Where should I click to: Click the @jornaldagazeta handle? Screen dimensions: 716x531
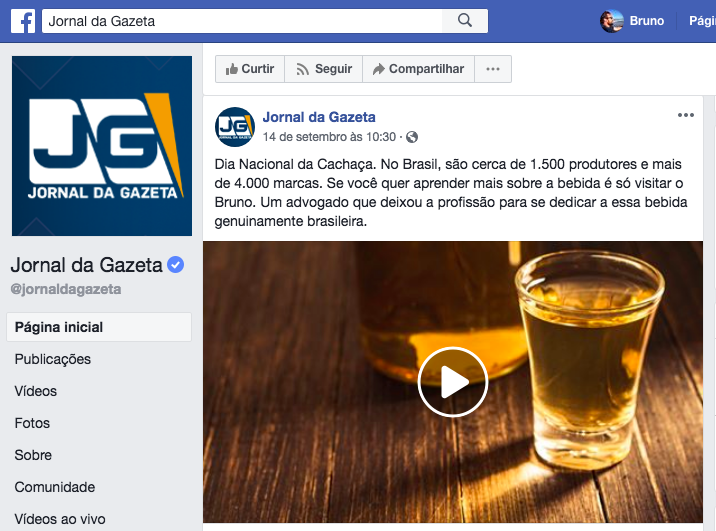pos(66,289)
